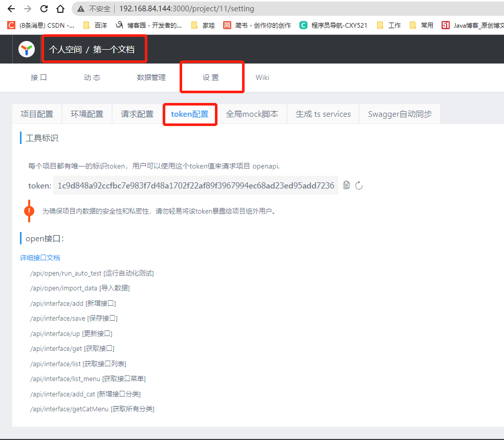Select token配置 settings tab
Viewport: 504px width, 440px height.
point(190,114)
